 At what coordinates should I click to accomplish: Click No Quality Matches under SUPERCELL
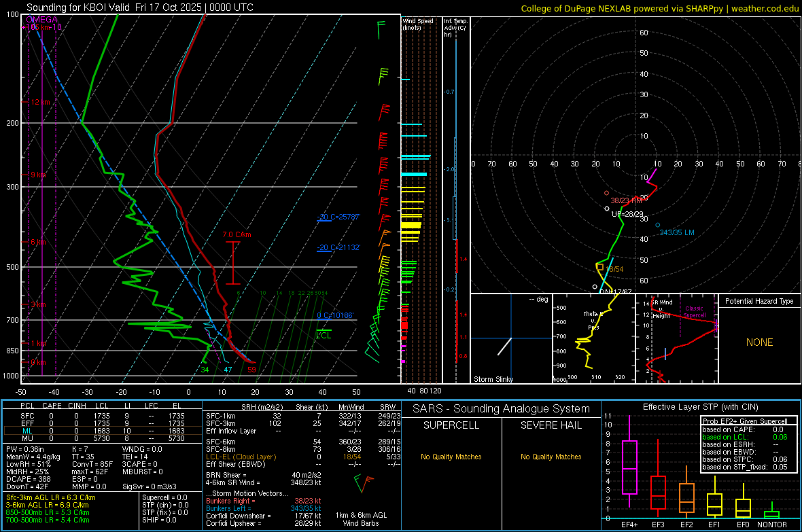point(451,457)
